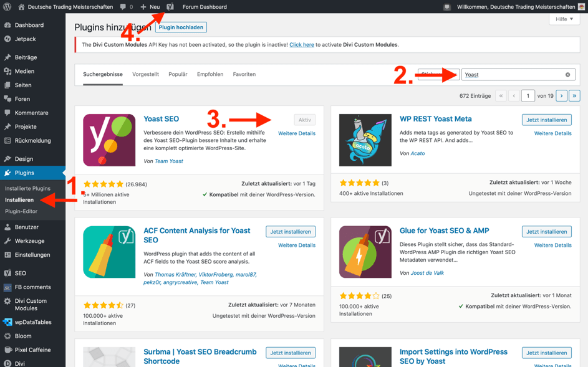Click the Bloom icon in sidebar
Image resolution: width=588 pixels, height=367 pixels.
(x=7, y=336)
